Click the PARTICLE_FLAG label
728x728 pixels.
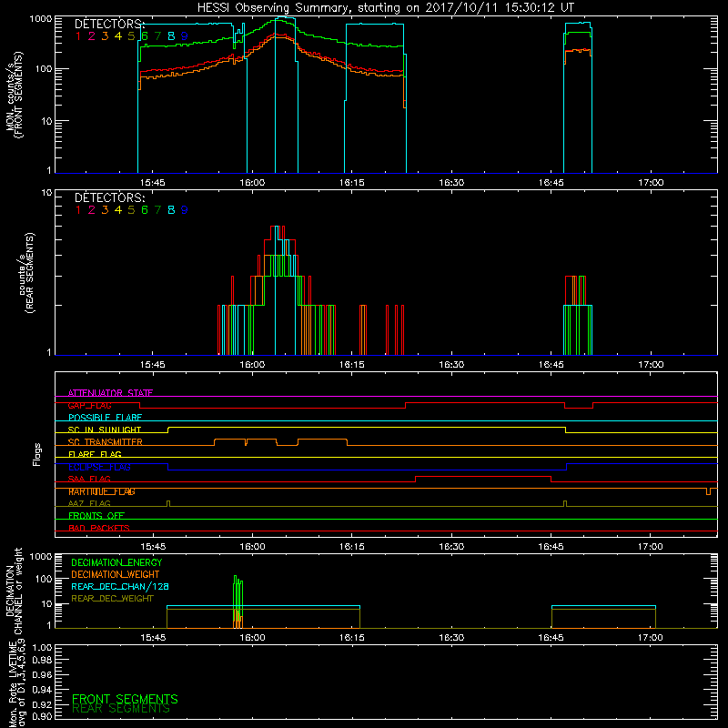coord(102,491)
